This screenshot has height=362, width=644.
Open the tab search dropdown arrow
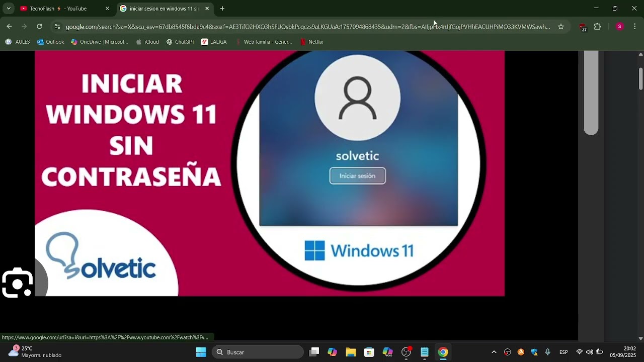pyautogui.click(x=9, y=9)
